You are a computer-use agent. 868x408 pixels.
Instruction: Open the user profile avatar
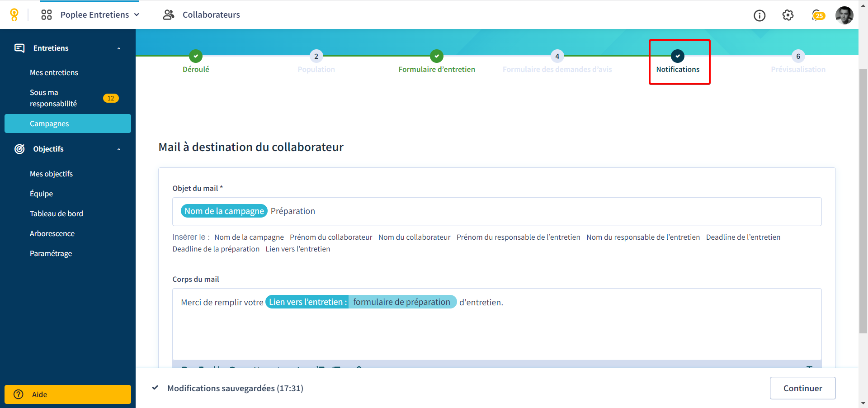pyautogui.click(x=844, y=15)
